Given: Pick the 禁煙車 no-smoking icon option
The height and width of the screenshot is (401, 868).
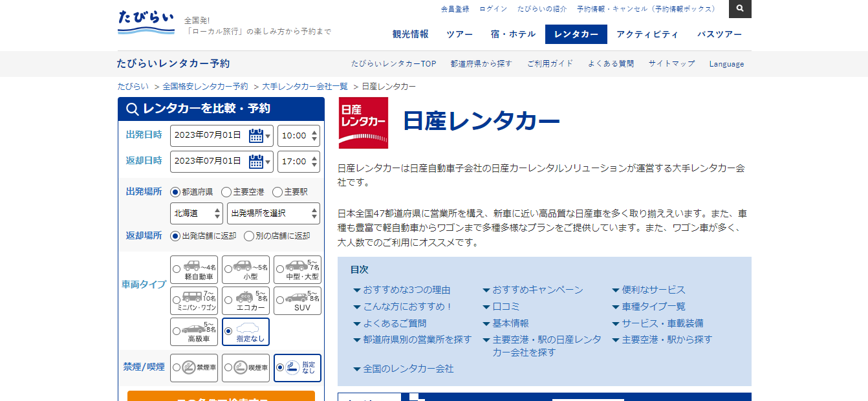Looking at the screenshot, I should [x=194, y=367].
